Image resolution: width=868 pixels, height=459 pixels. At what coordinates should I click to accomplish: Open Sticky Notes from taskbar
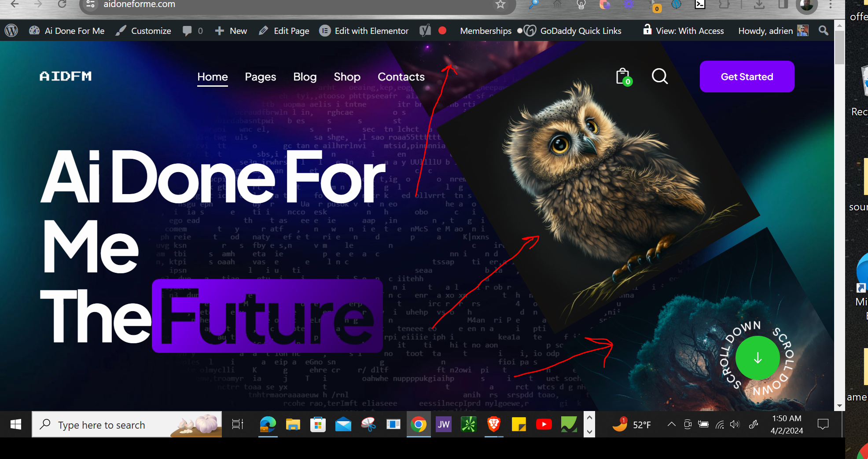click(519, 424)
